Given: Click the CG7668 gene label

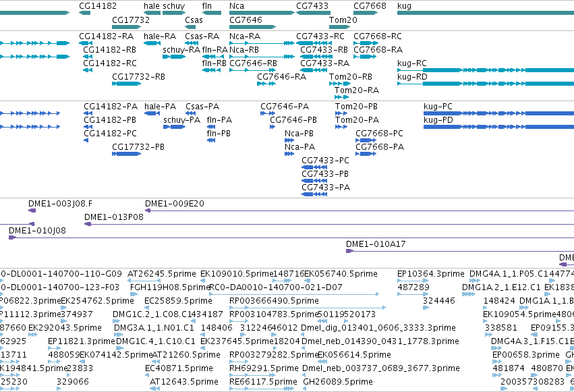Looking at the screenshot, I should [x=370, y=6].
